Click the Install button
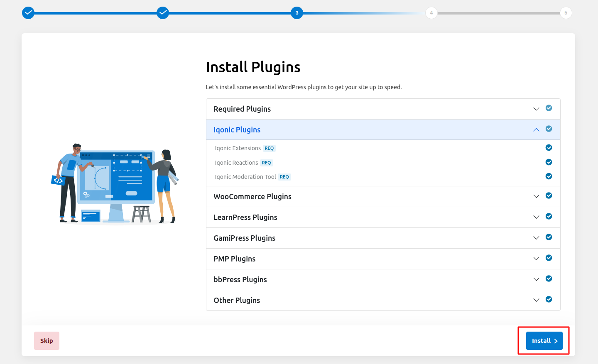598x364 pixels. 544,341
